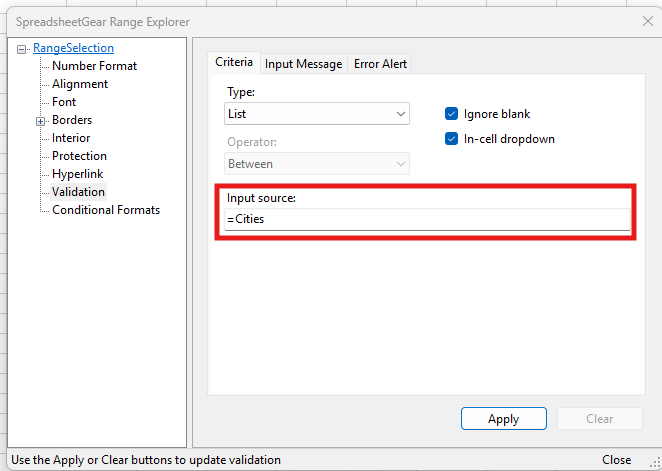This screenshot has width=662, height=471.
Task: Toggle the Ignore blank checkbox
Action: point(451,114)
